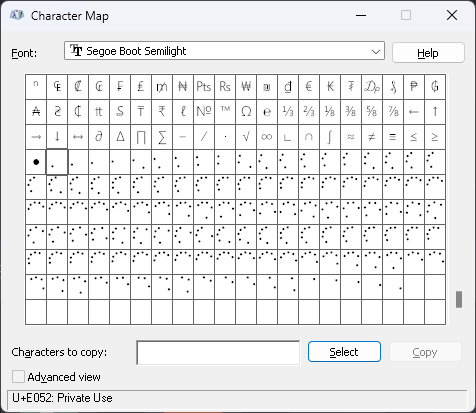Screen dimensions: 476x413
Task: Select the Won ₩ character cell
Action: [246, 87]
